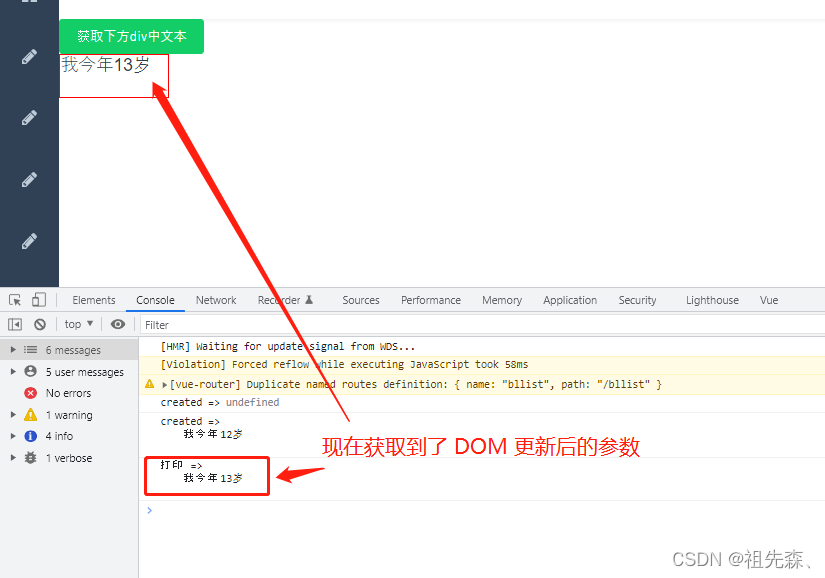
Task: Click the yellow warning triangle in sidebar
Action: coord(31,414)
